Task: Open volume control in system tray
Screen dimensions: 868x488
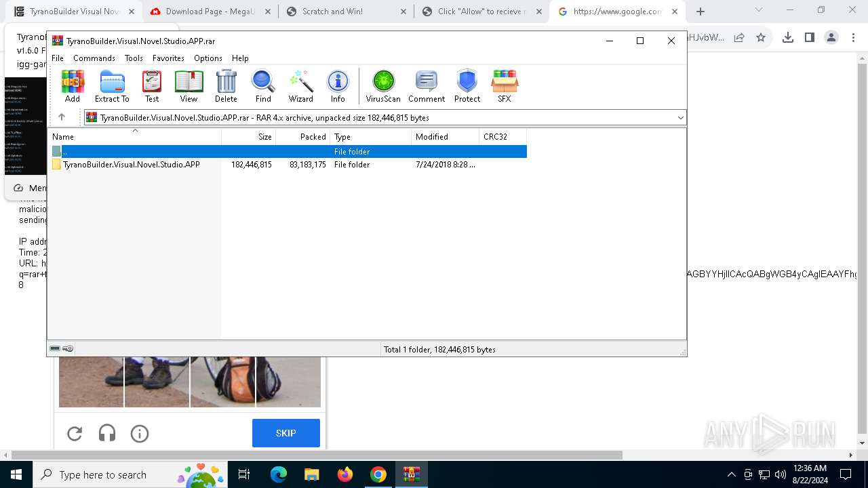Action: click(781, 474)
